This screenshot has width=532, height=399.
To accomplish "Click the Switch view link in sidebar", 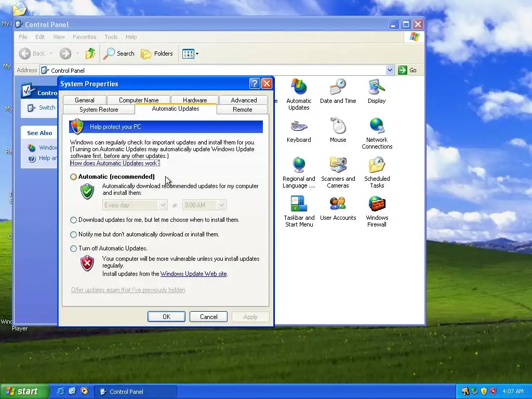I will coord(42,108).
